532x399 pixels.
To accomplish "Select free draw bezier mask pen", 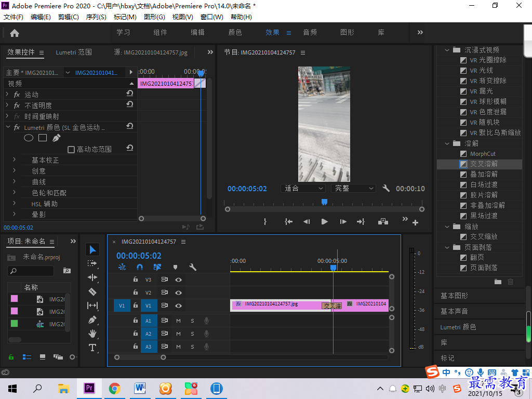I will pos(56,138).
